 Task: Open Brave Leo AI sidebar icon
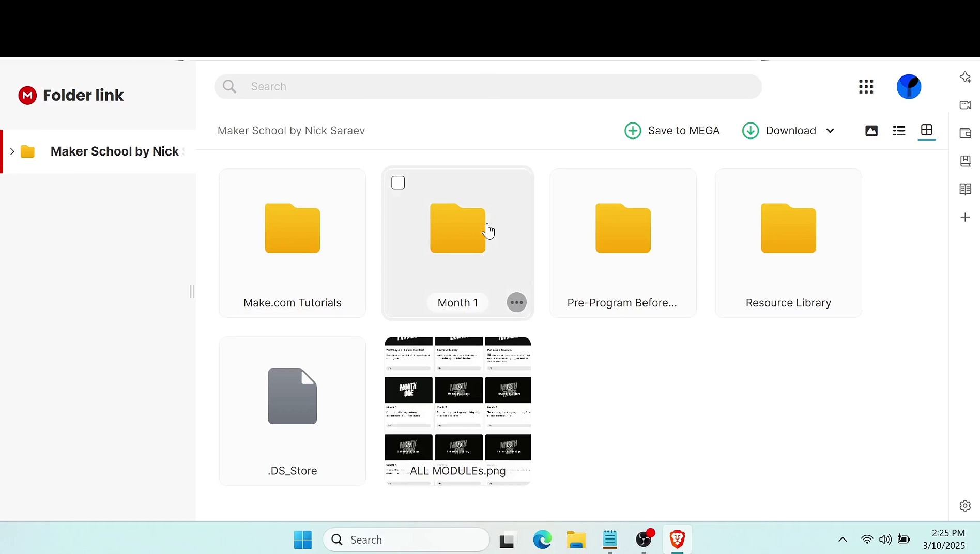965,77
